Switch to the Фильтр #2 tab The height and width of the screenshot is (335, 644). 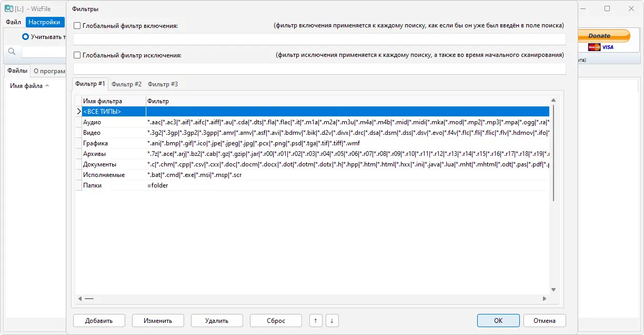point(126,84)
